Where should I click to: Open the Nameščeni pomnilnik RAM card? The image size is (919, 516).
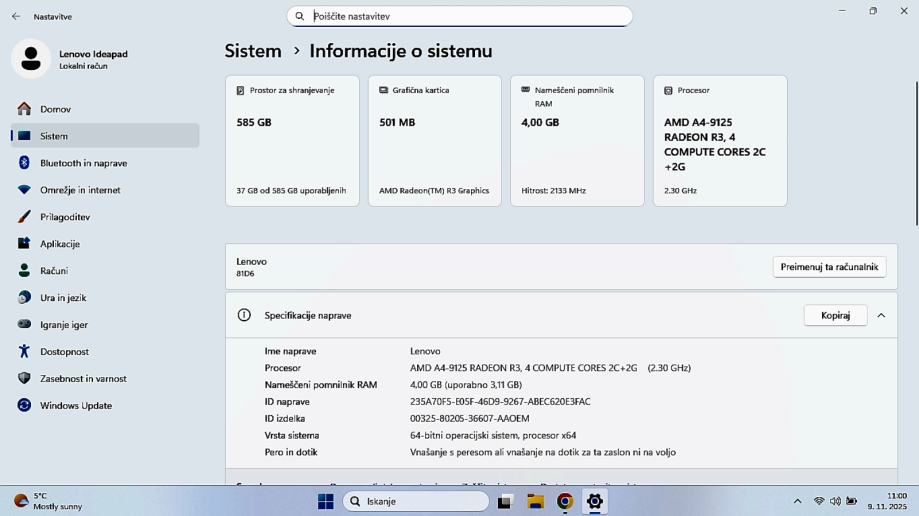577,141
